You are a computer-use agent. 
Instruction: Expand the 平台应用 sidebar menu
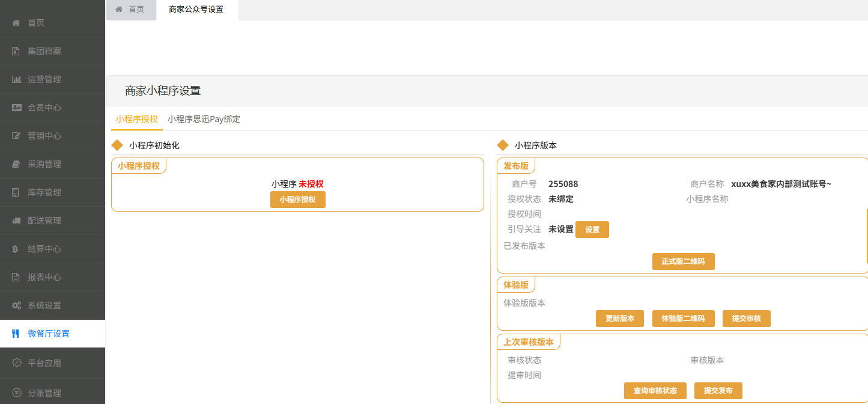(x=44, y=363)
